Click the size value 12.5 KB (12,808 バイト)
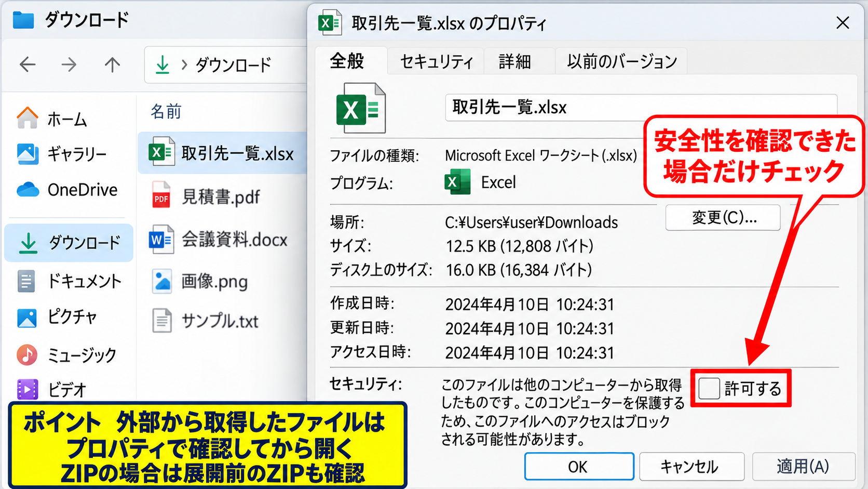 click(x=519, y=246)
